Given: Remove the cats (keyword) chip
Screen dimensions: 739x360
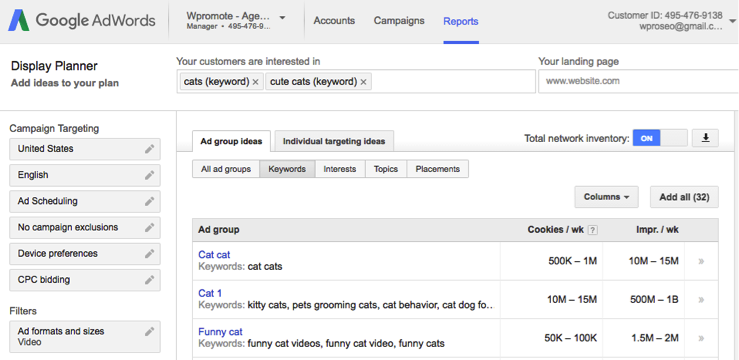Looking at the screenshot, I should (255, 82).
